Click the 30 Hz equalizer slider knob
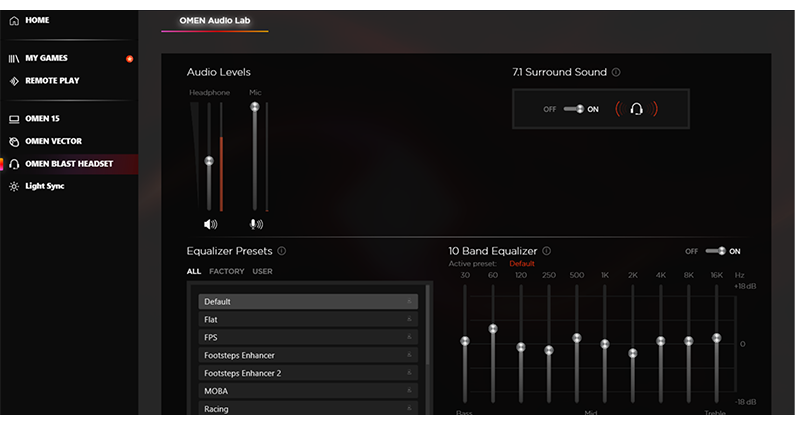 pos(465,341)
